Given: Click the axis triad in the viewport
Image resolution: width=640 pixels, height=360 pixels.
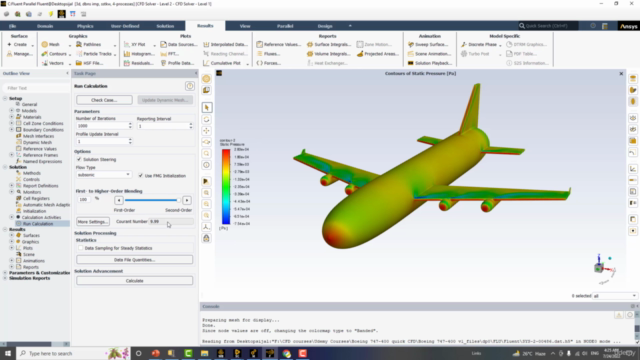Looking at the screenshot, I should pos(604,268).
